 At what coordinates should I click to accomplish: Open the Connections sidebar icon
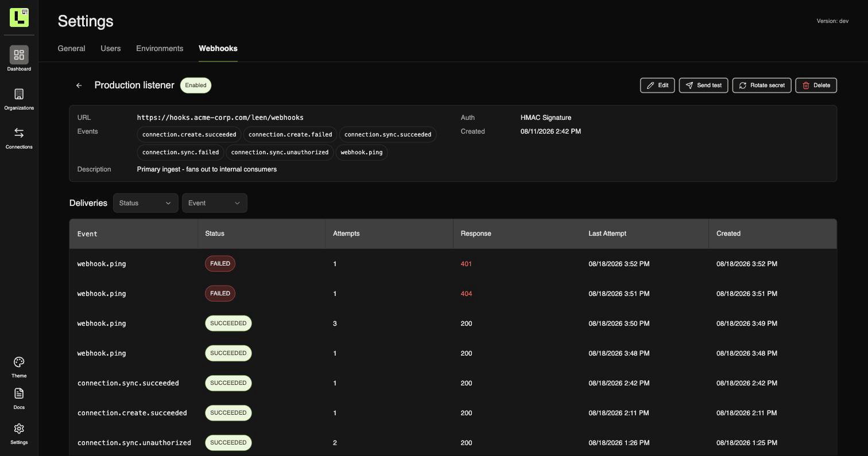point(19,133)
